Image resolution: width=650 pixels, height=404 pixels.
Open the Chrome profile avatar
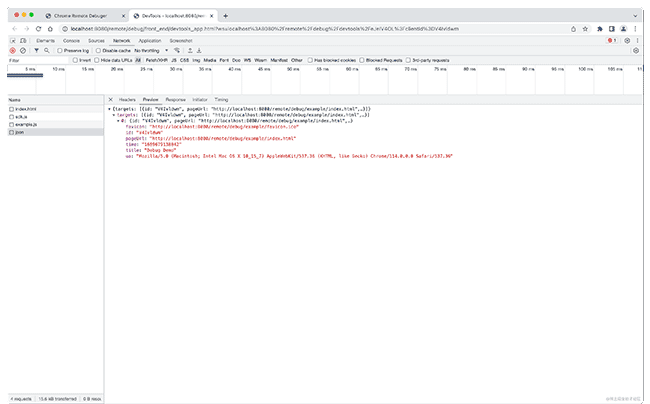(623, 29)
